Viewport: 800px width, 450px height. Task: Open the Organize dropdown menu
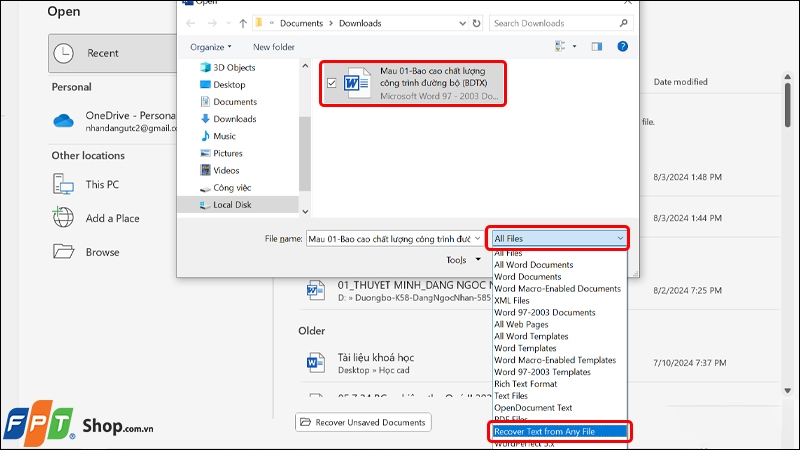tap(211, 47)
